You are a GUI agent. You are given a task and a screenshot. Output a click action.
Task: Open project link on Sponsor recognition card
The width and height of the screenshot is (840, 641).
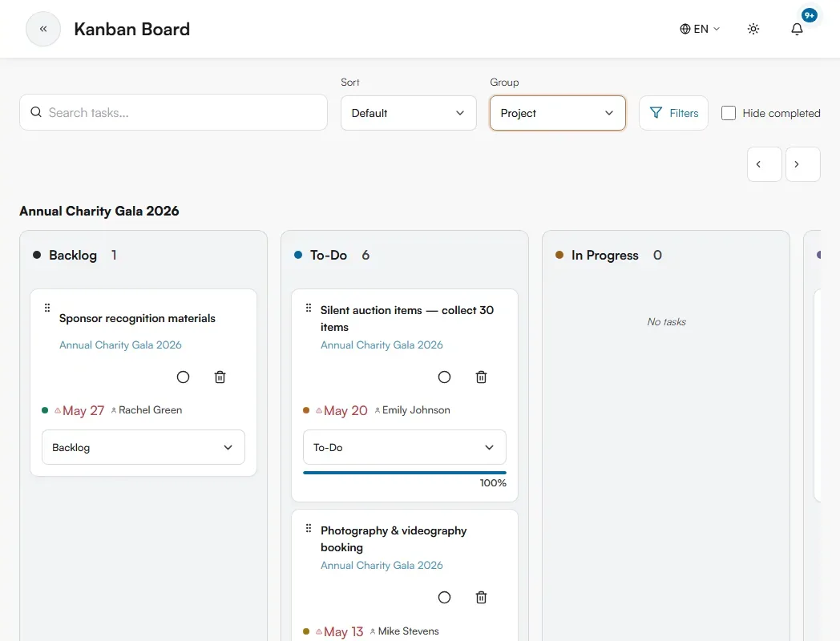pyautogui.click(x=120, y=345)
